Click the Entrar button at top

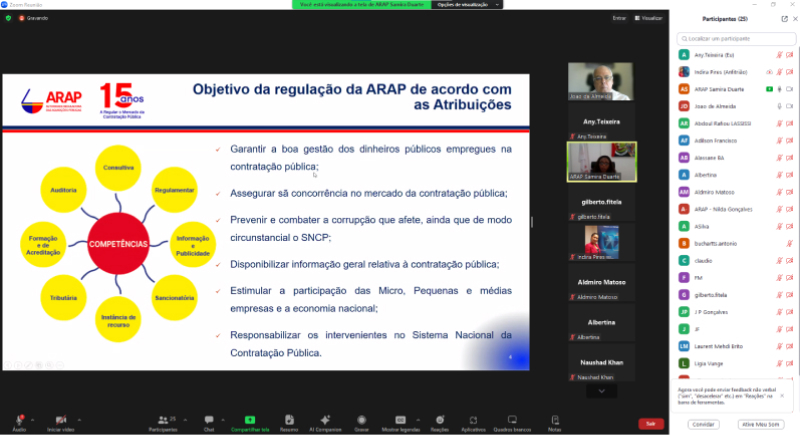point(619,18)
